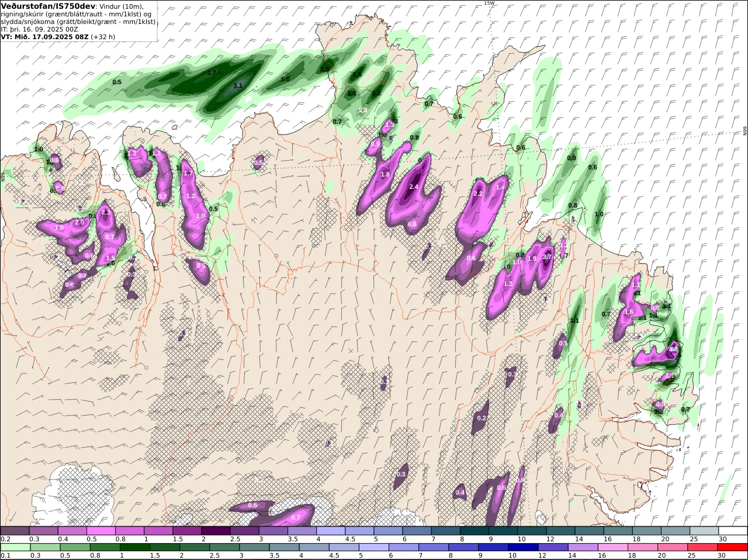Click the 1.8 snow value left of 2.4
This screenshot has width=748, height=560.
click(x=385, y=174)
